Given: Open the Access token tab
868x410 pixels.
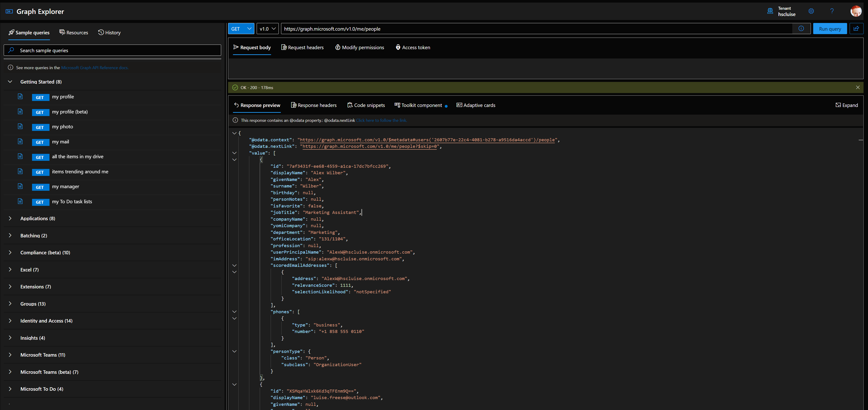Looking at the screenshot, I should point(413,48).
